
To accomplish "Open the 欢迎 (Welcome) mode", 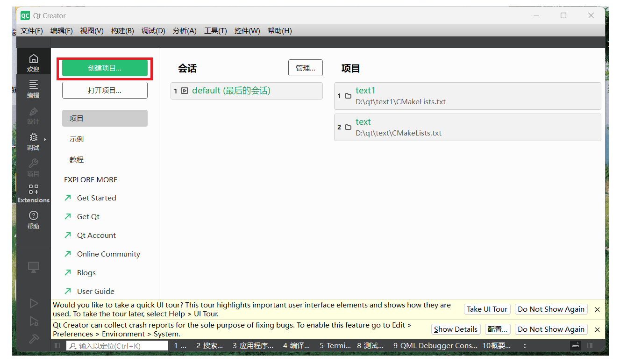I will (x=33, y=61).
